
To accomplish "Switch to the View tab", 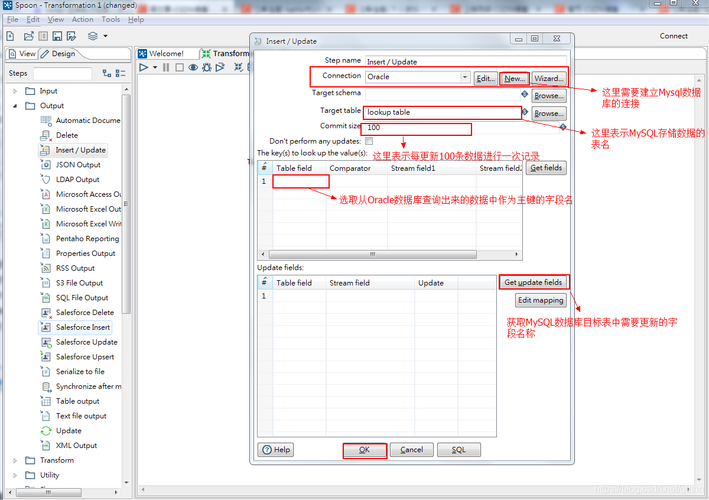I will 22,54.
